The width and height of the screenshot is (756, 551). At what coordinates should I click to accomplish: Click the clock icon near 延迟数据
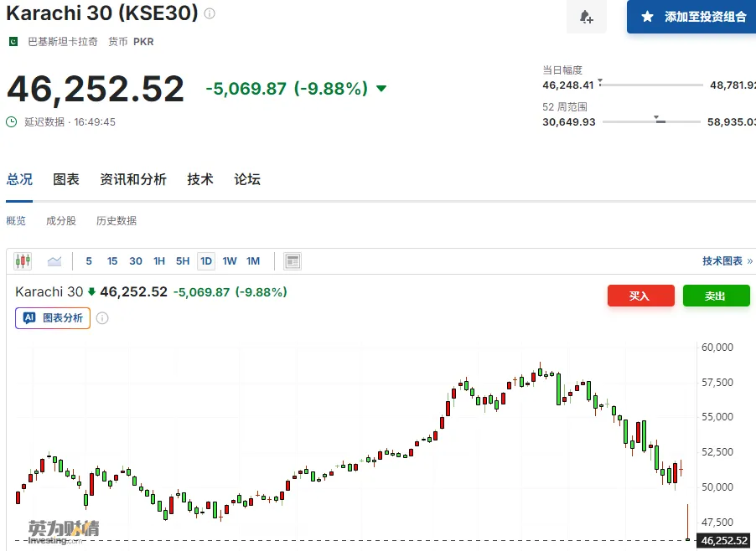[12, 121]
